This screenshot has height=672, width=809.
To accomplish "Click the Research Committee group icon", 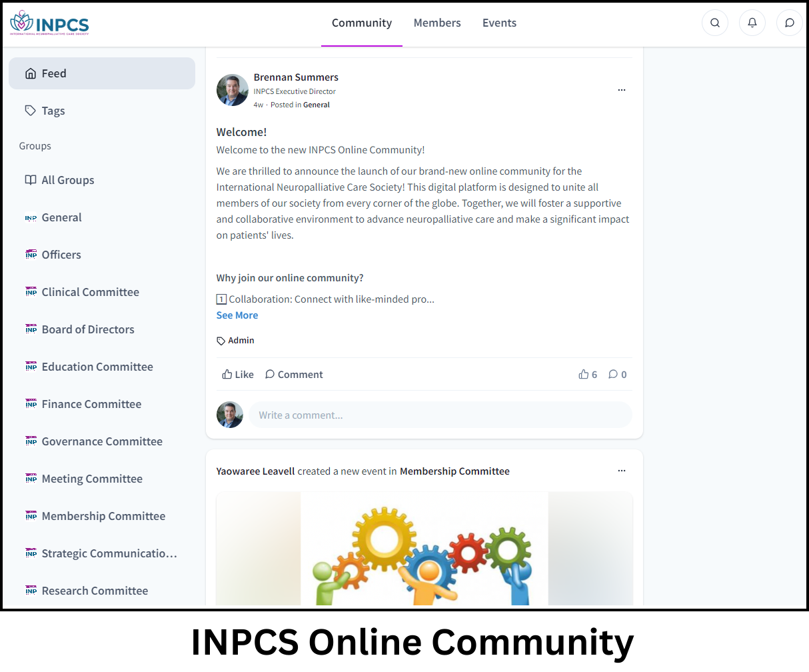I will (31, 591).
